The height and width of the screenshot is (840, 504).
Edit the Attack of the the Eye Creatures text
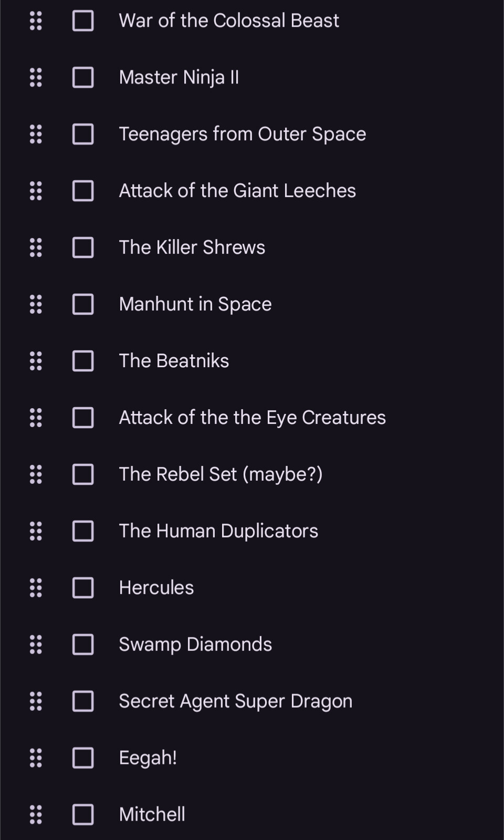tap(252, 418)
